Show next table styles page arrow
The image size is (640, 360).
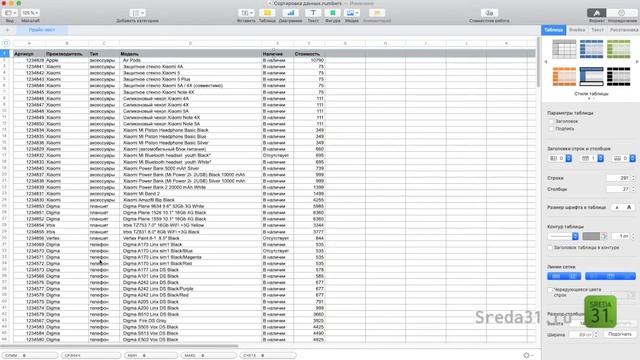tap(637, 62)
